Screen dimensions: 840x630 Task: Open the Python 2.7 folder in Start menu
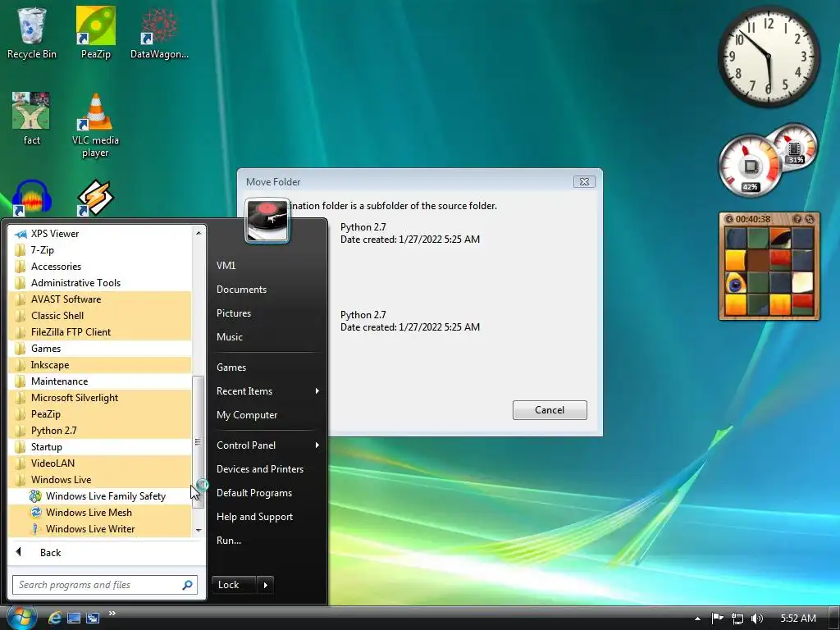pos(99,431)
